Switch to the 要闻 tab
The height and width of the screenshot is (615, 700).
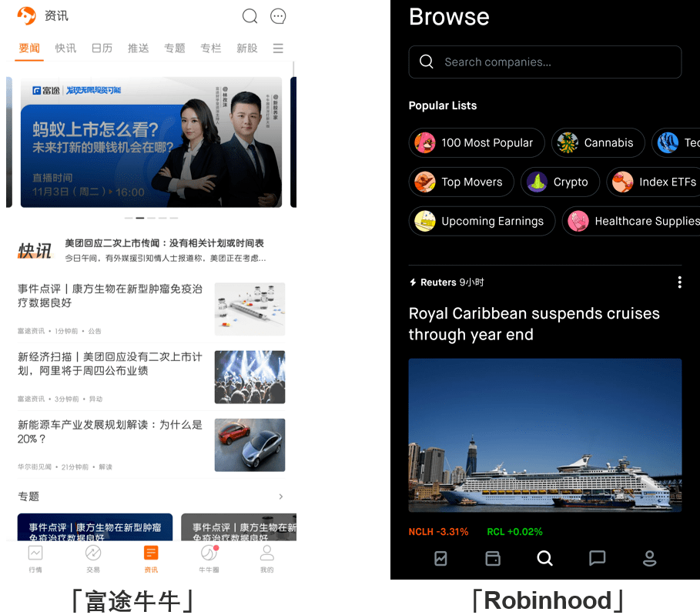[29, 48]
